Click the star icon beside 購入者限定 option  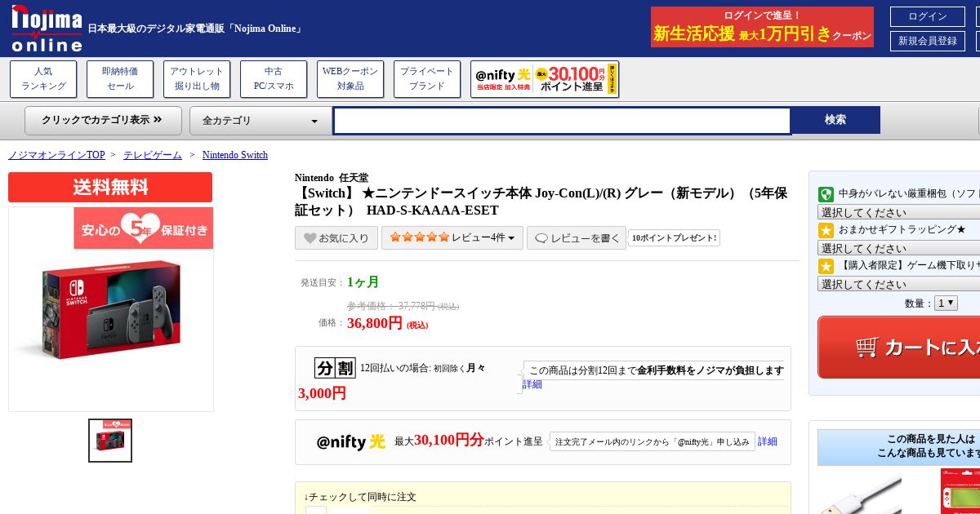click(826, 266)
